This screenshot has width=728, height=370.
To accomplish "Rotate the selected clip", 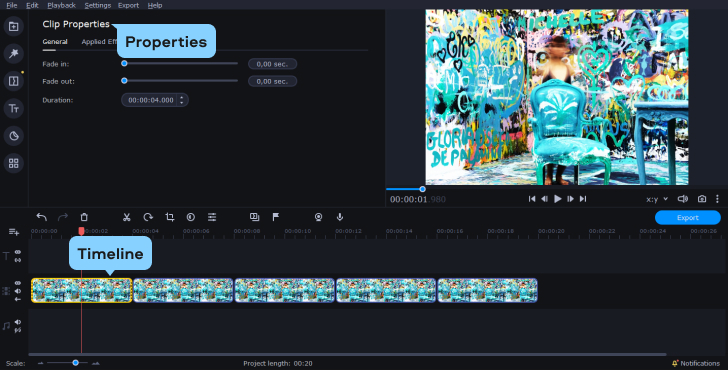I will click(148, 217).
